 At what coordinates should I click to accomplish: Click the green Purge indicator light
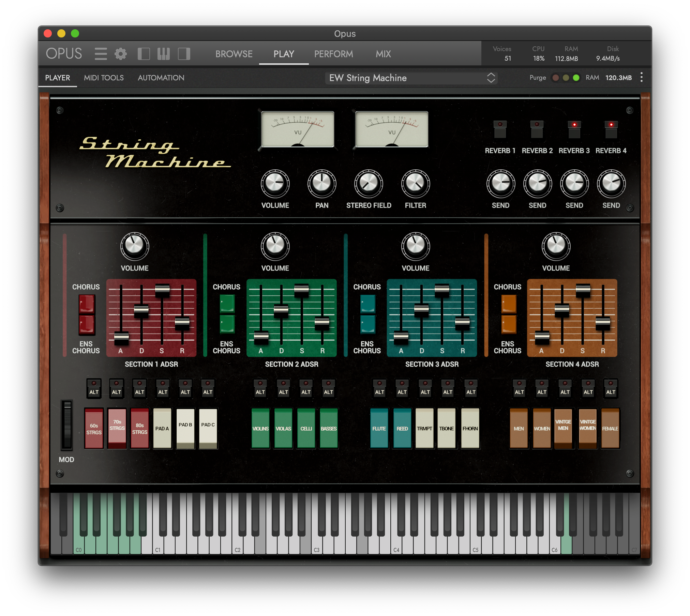point(576,78)
